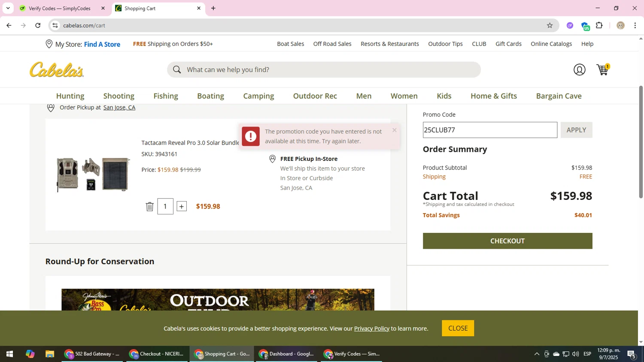
Task: Open Tactacam Reveal Pro 3.0 Solar Bundle title
Action: coord(190,143)
